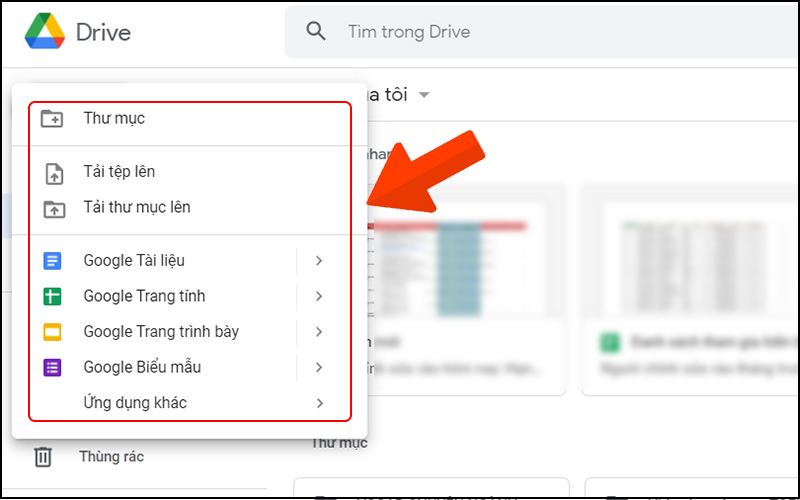Expand Google Trang trình bày submenu arrow

point(319,332)
